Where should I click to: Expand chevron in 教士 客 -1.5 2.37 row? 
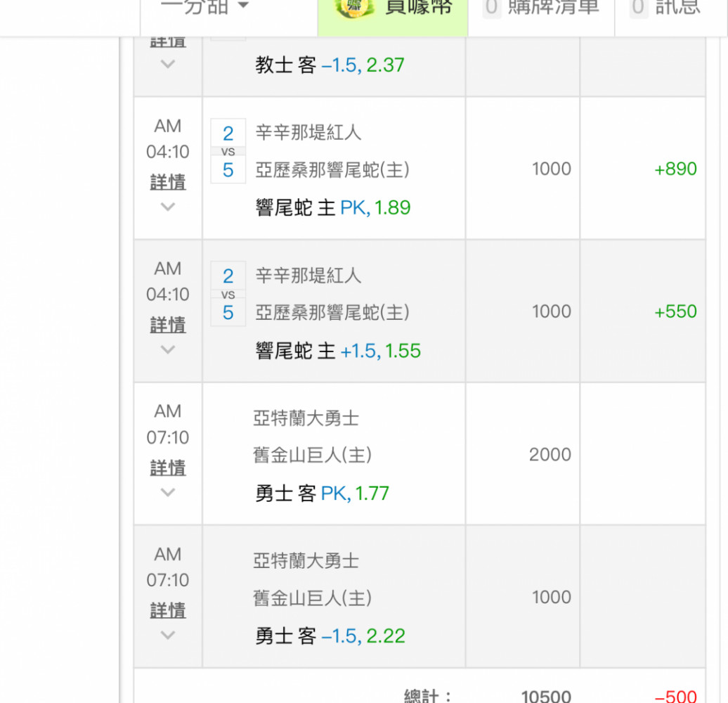point(167,64)
